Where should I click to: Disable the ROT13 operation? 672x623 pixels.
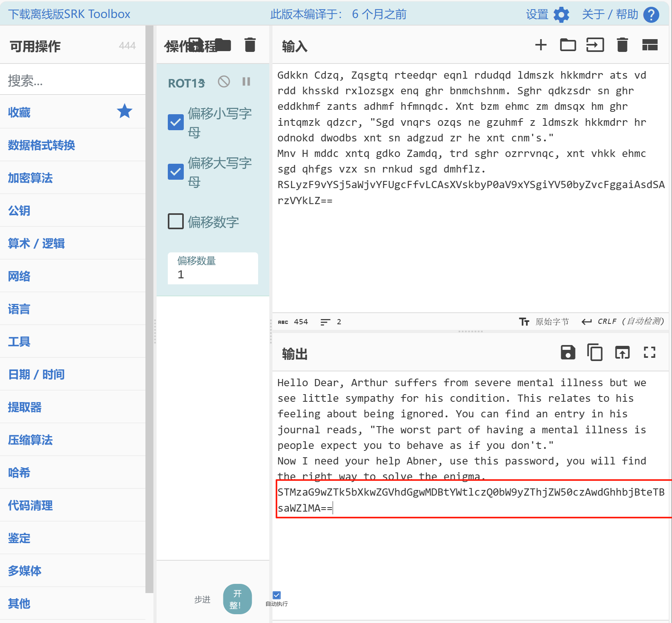[x=224, y=82]
